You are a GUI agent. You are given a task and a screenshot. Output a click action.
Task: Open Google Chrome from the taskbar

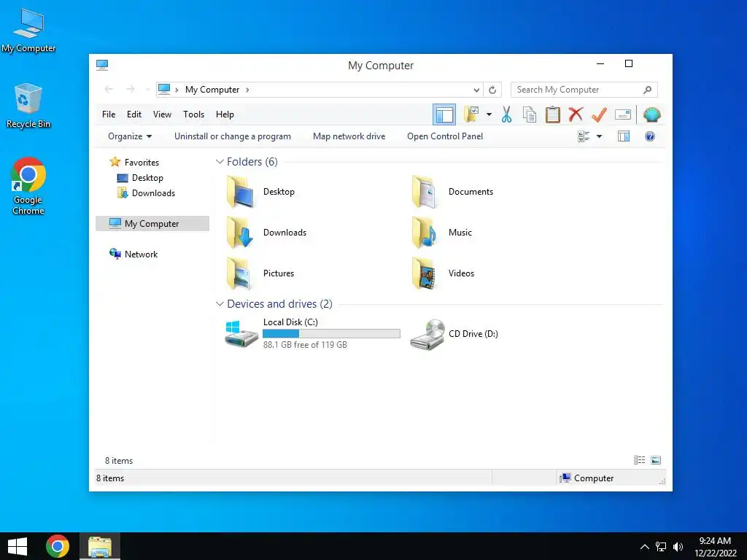tap(58, 546)
